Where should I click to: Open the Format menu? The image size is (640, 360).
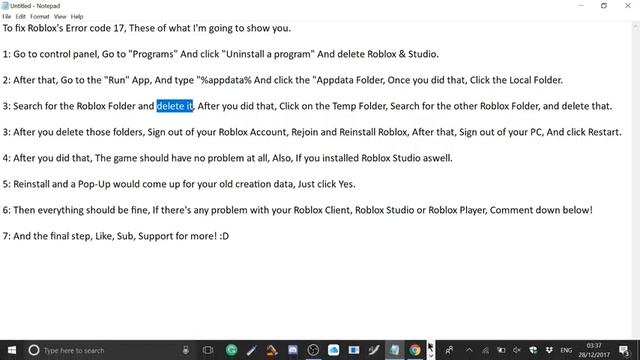pos(40,17)
